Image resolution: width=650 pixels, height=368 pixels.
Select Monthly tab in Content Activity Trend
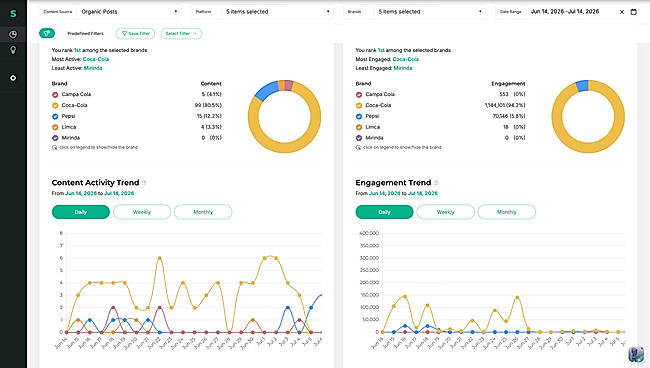coord(203,212)
